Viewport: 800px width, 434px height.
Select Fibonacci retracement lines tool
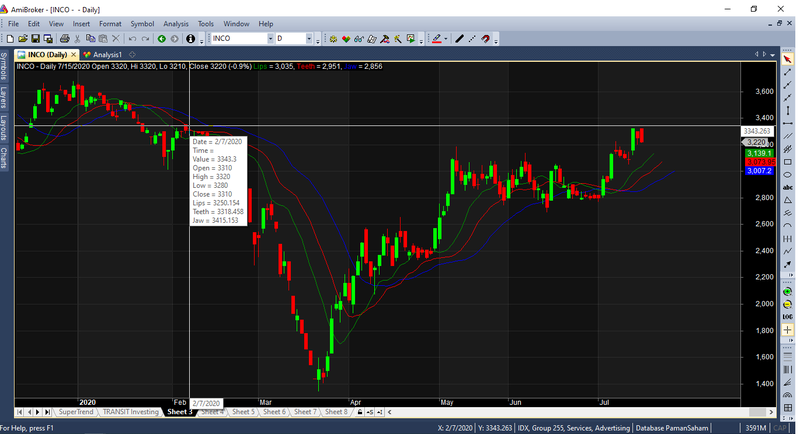[x=788, y=356]
